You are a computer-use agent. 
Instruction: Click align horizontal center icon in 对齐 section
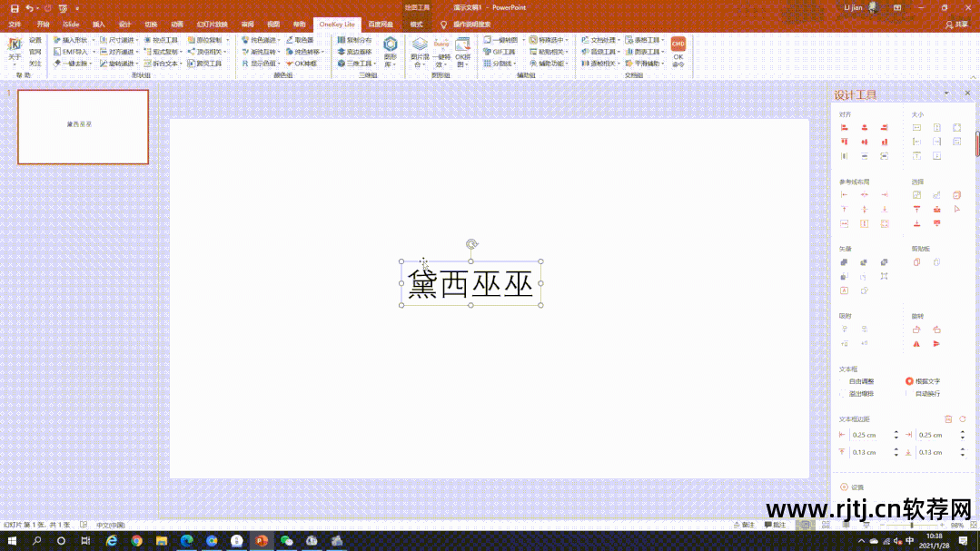865,127
